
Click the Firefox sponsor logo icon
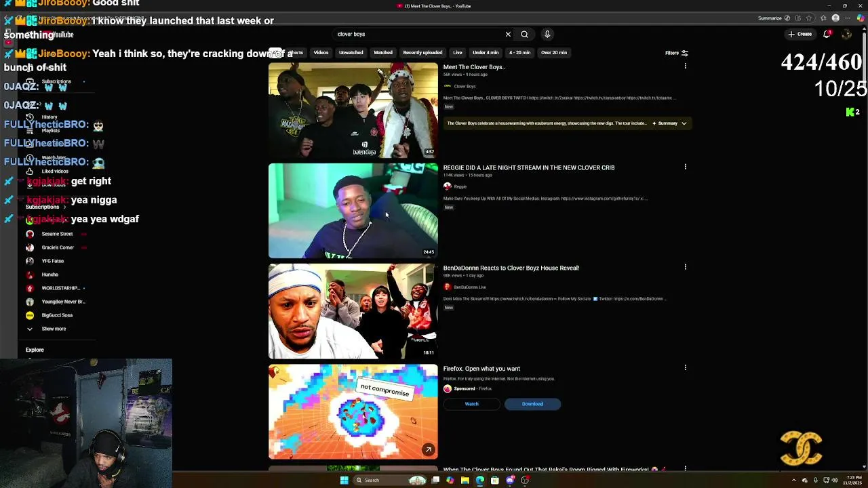(x=447, y=388)
